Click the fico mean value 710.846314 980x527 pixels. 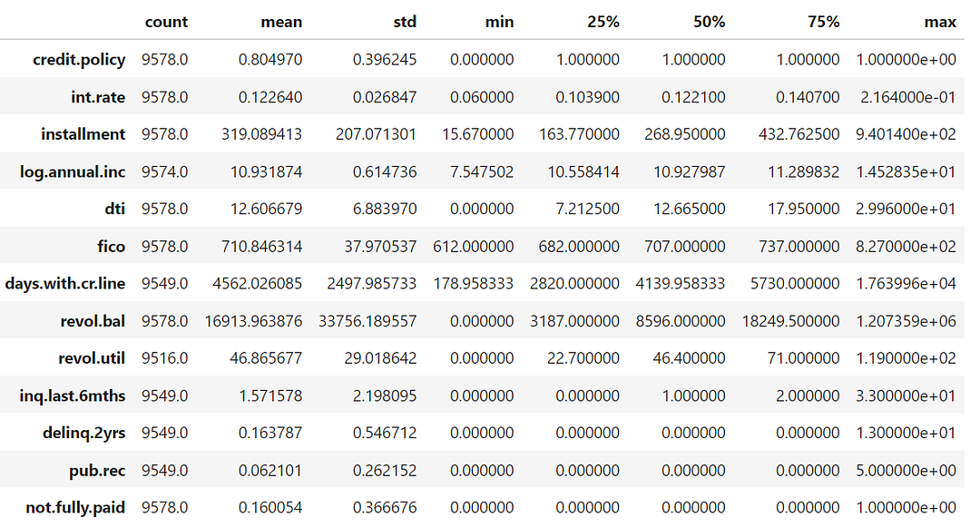261,246
